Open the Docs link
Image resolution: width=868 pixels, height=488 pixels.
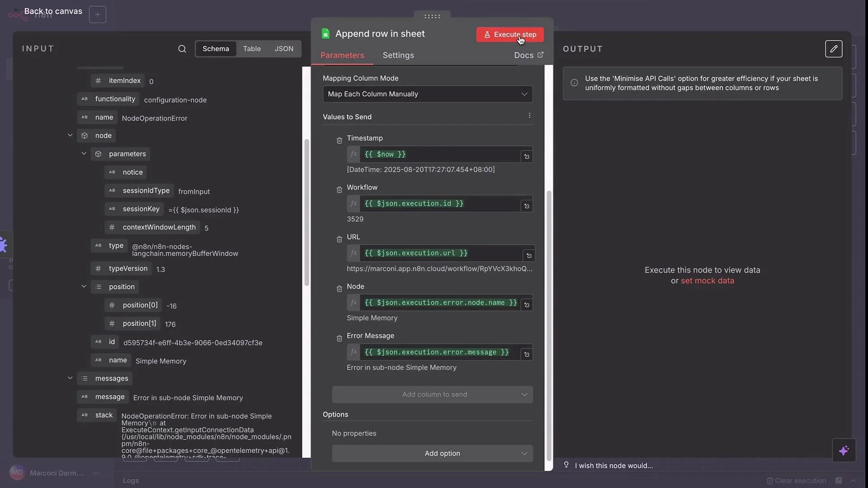click(x=528, y=55)
